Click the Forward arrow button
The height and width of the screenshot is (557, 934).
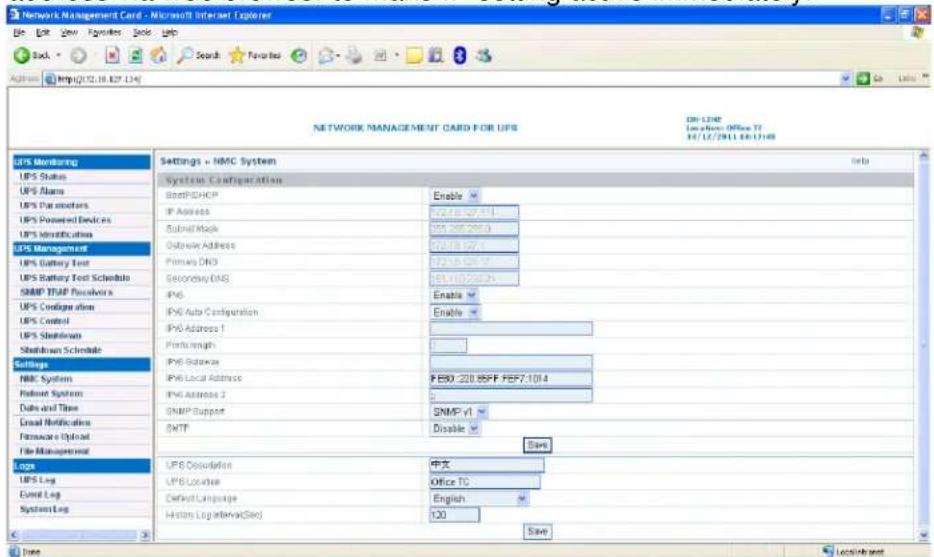79,55
